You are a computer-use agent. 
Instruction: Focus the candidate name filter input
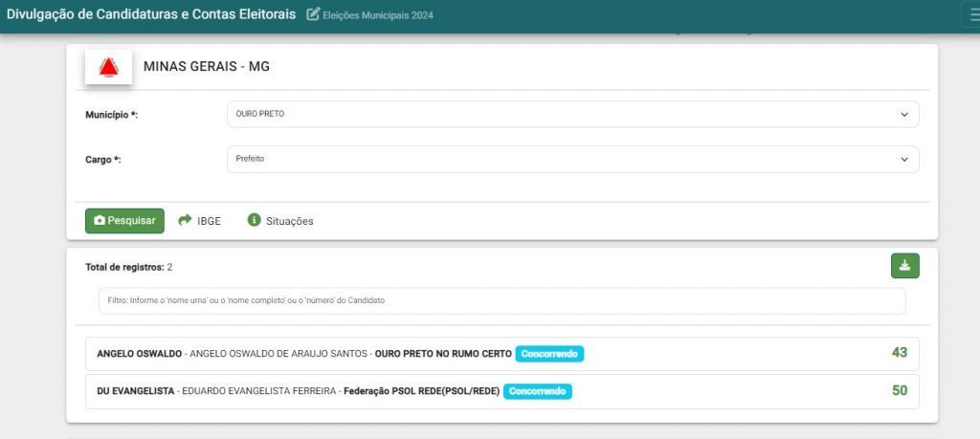(x=501, y=301)
